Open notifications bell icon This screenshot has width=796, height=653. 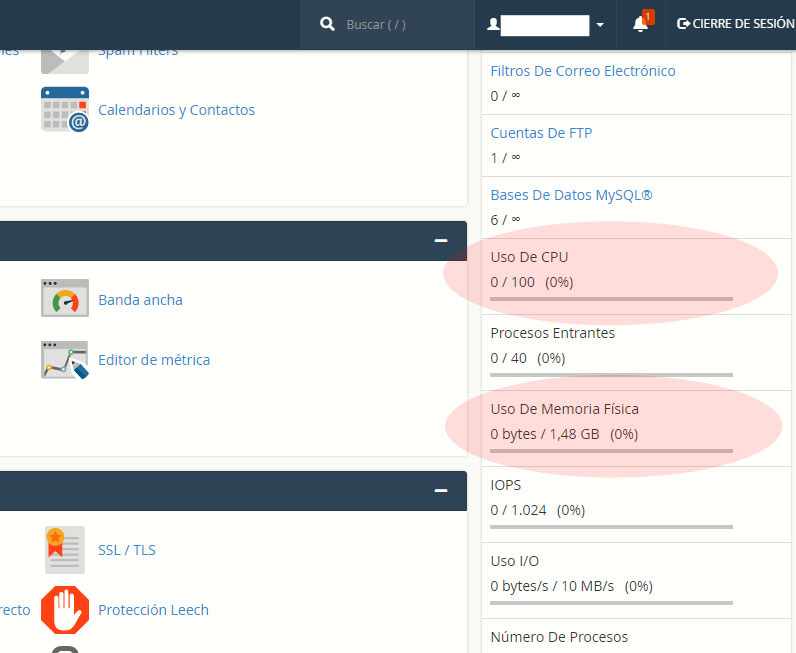(x=640, y=24)
